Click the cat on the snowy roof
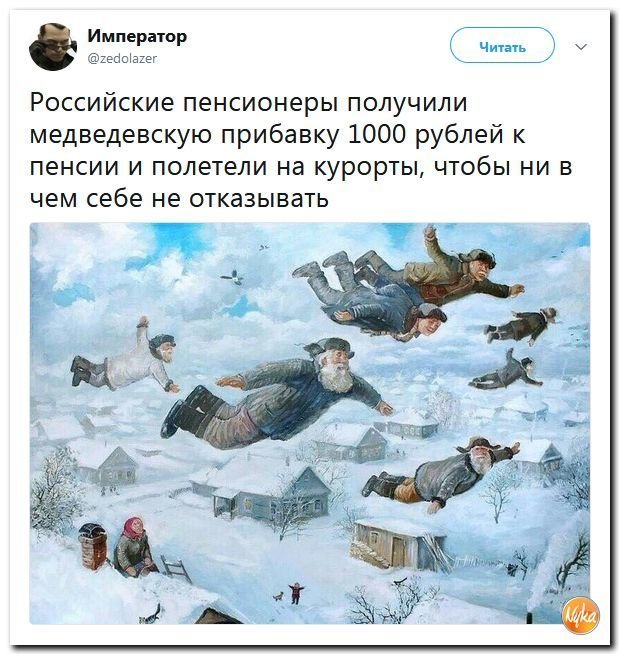Viewport: 621px width, 656px height. 151,614
